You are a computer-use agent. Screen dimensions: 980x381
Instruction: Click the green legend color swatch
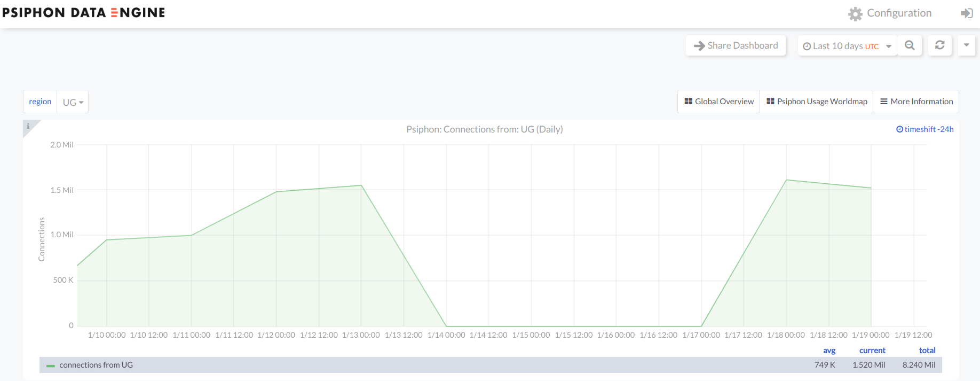click(x=51, y=366)
